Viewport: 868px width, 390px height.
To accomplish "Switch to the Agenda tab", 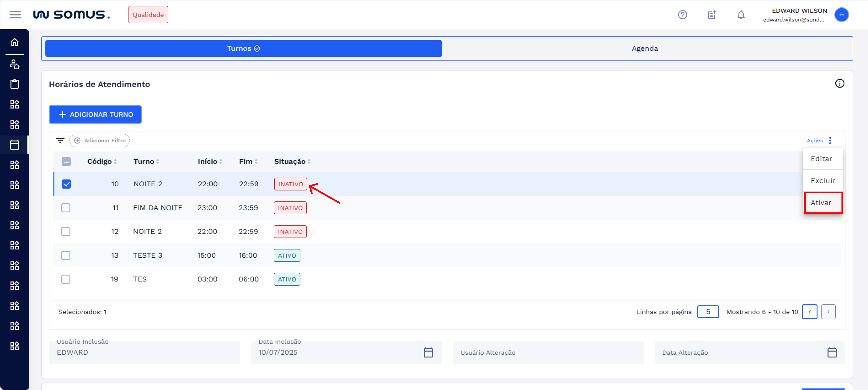I will tap(644, 49).
